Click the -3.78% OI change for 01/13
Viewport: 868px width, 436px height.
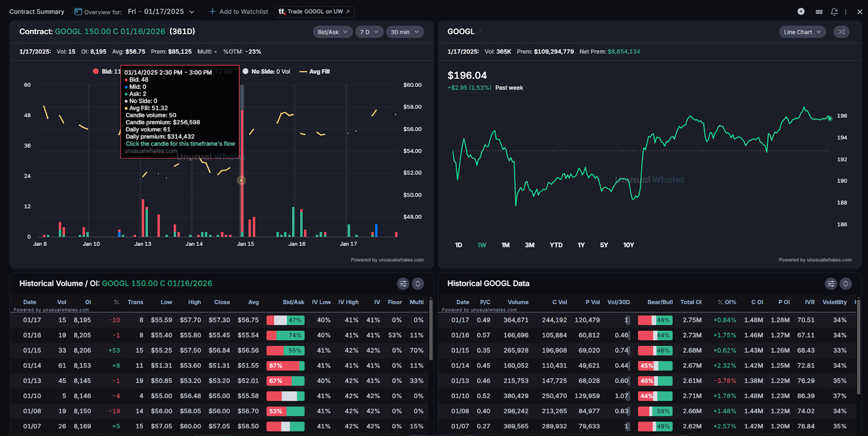point(725,381)
